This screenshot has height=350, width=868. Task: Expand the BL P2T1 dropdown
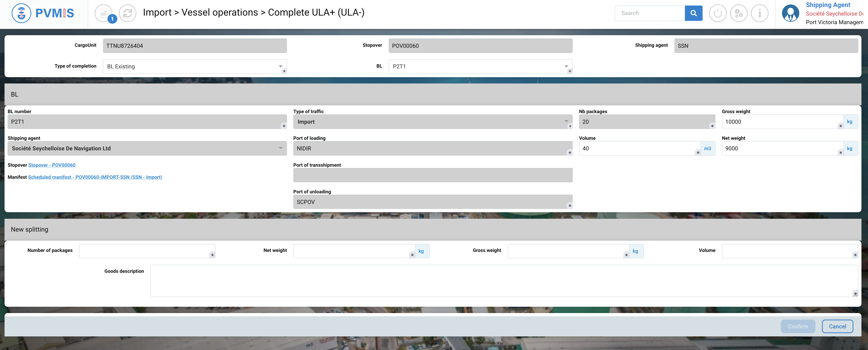pos(480,66)
